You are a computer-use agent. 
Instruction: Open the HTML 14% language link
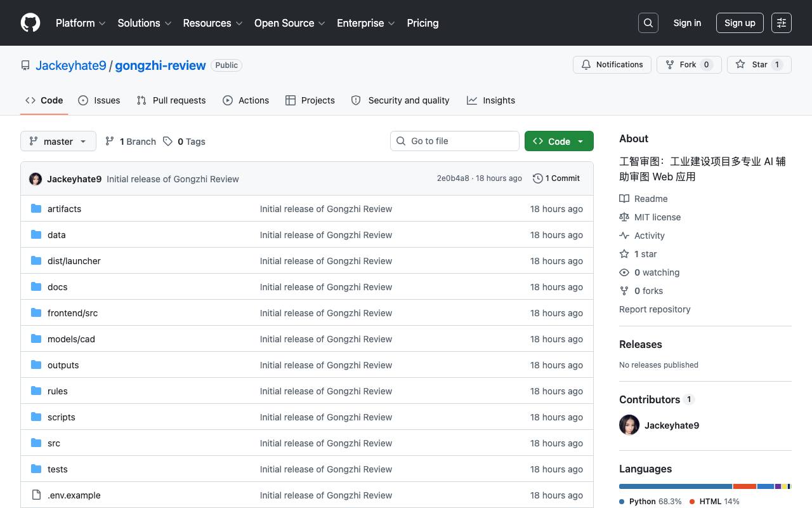click(x=715, y=502)
